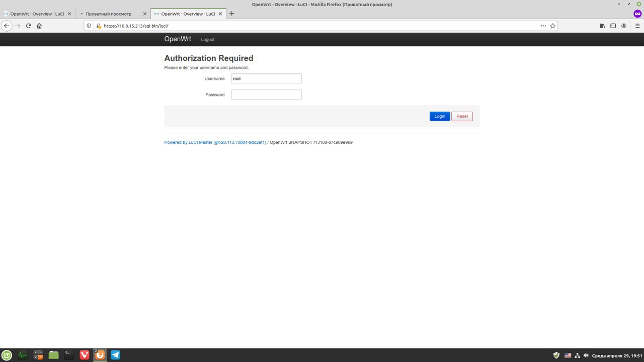Open tracking protection shield in address bar
This screenshot has width=644, height=362.
click(x=89, y=26)
